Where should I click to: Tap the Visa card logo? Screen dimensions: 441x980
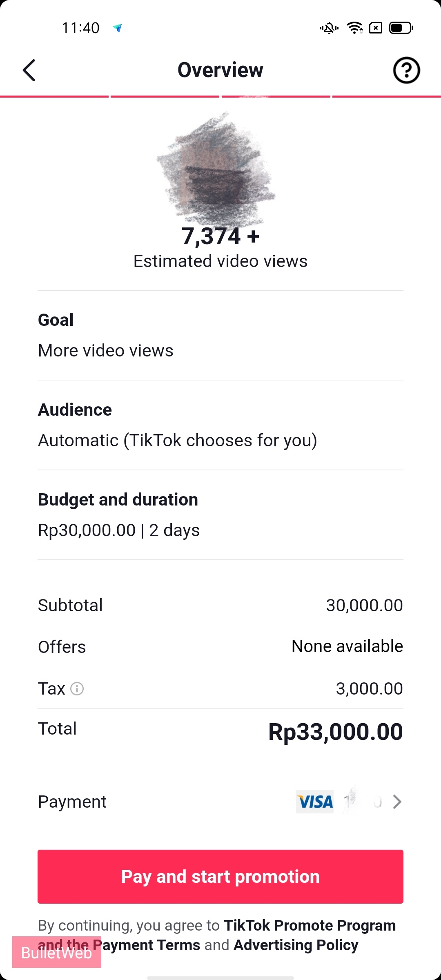coord(315,802)
